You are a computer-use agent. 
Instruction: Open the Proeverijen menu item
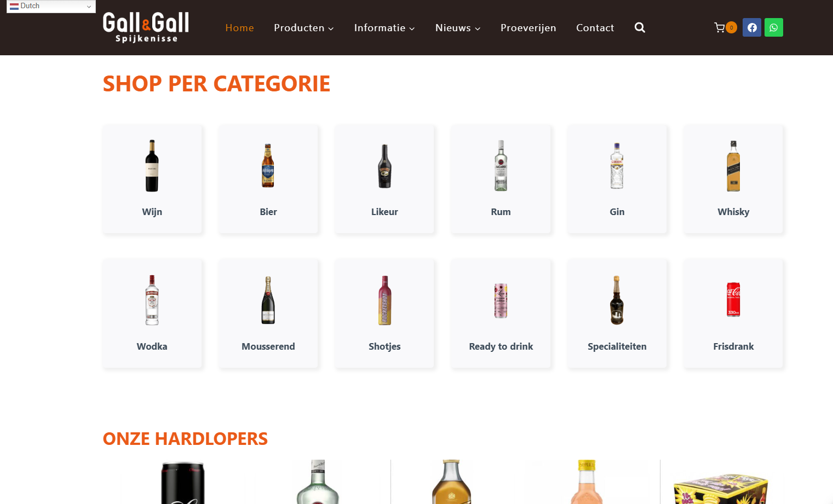tap(528, 28)
